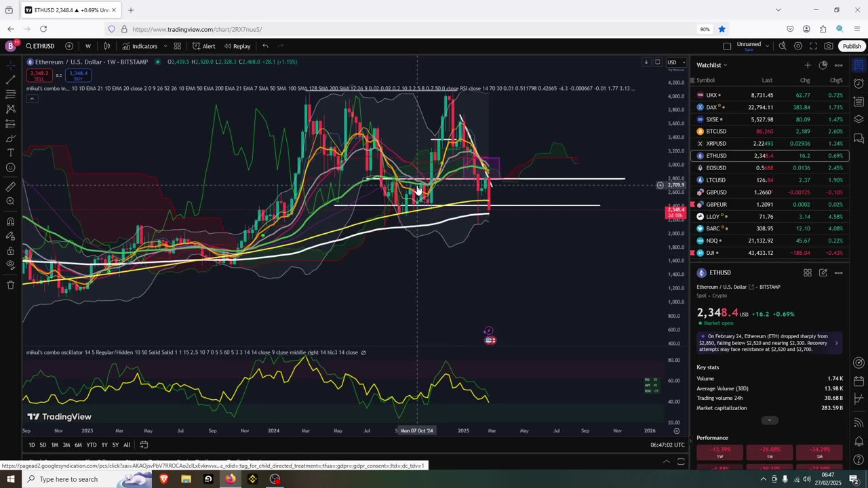Open the timezone 06:47:02 UTC menu
This screenshot has width=868, height=488.
(x=667, y=445)
